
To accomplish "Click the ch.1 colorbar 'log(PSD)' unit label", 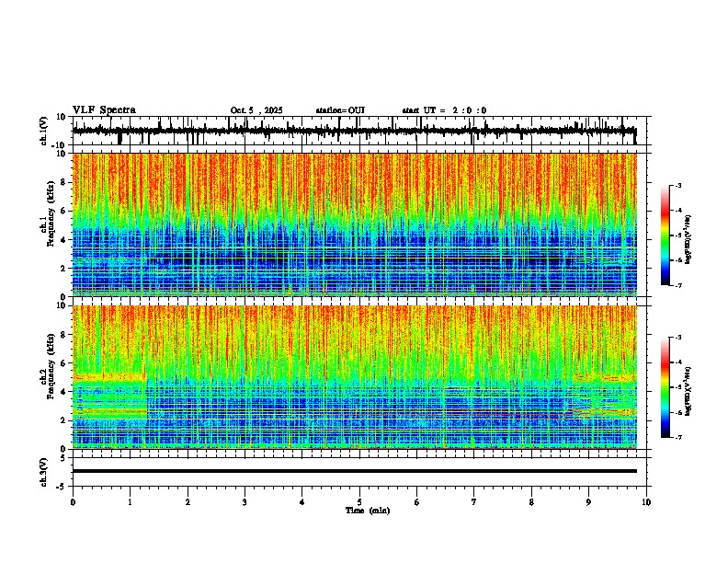I will (x=688, y=239).
